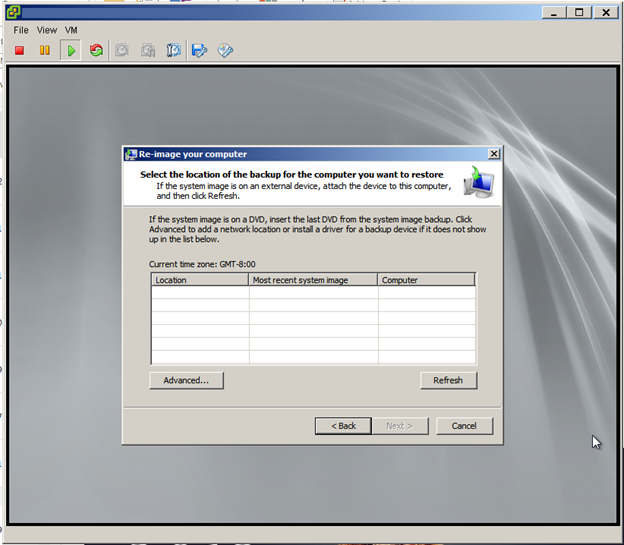Click the red Power Off VM icon
This screenshot has width=624, height=545.
coord(20,51)
